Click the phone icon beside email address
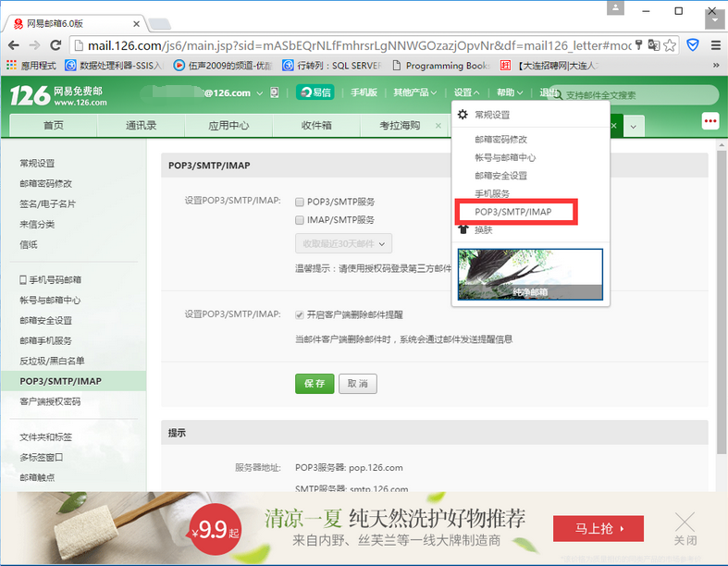The width and height of the screenshot is (728, 566). click(x=275, y=92)
